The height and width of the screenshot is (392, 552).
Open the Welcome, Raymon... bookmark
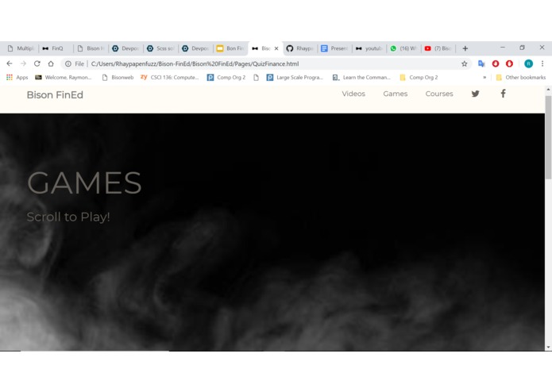point(64,77)
